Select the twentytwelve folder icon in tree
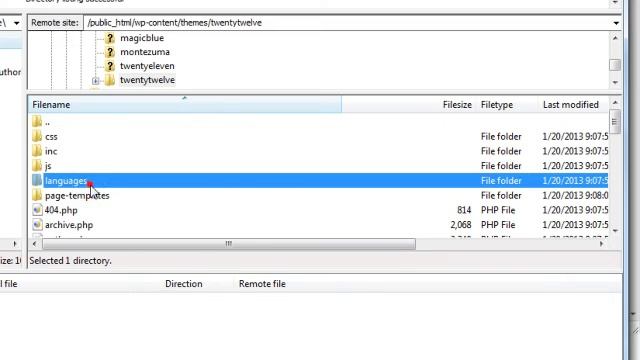The width and height of the screenshot is (640, 360). tap(110, 80)
